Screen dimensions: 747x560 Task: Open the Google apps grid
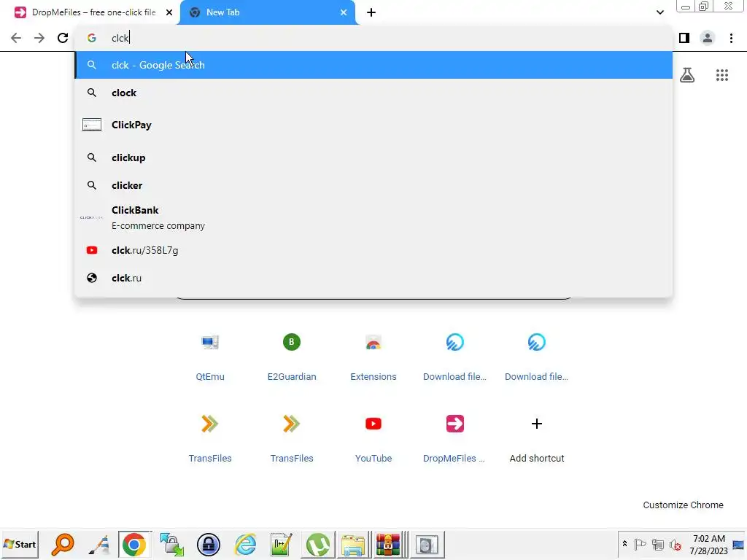pos(722,75)
